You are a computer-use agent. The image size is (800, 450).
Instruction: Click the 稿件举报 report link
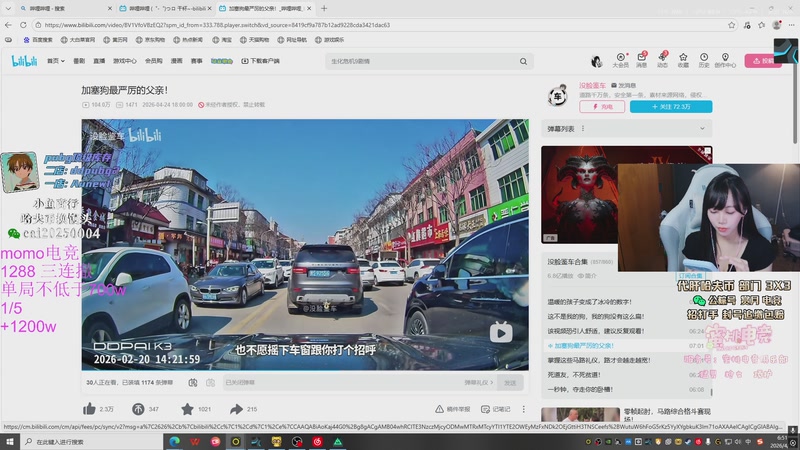453,409
